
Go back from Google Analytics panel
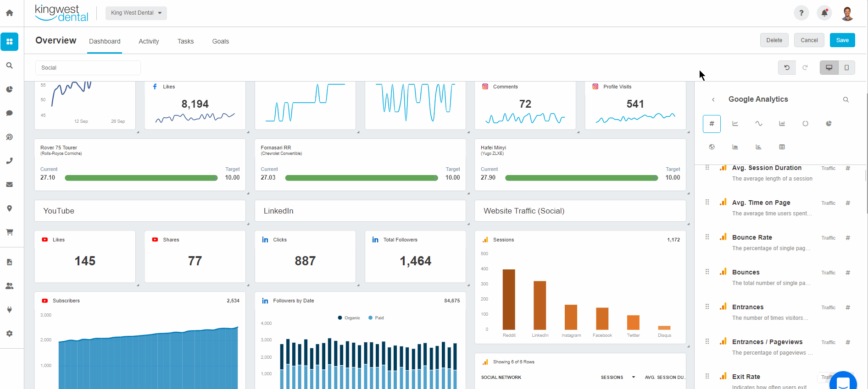[713, 100]
